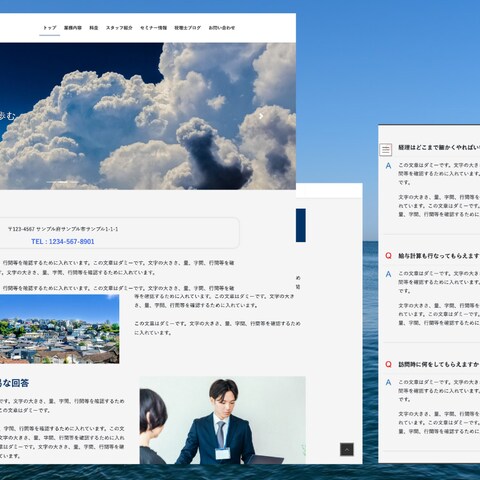Advance the cloud slider with the right arrow
This screenshot has height=480, width=480.
pos(261,116)
